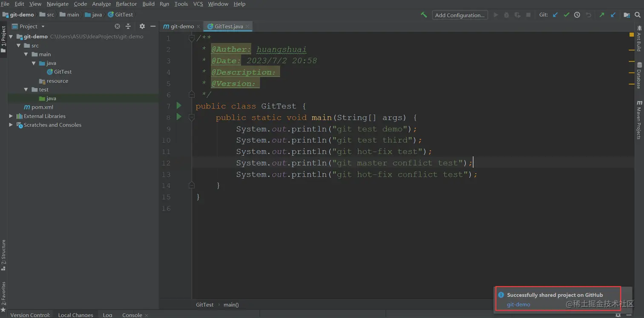Click the Revert curved-arrow icon
Viewport: 644px width, 318px height.
(589, 15)
